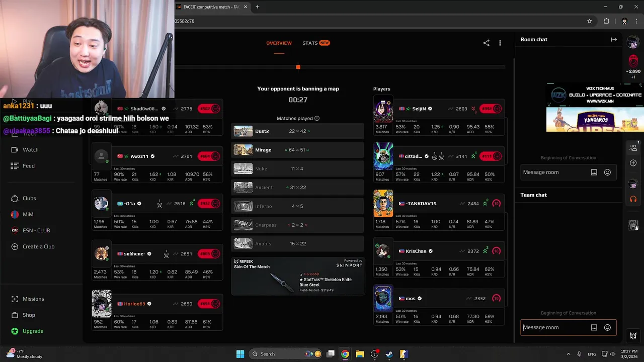Click -TANKDAV15's avatar picture
Screen dimensions: 644x362
383,204
